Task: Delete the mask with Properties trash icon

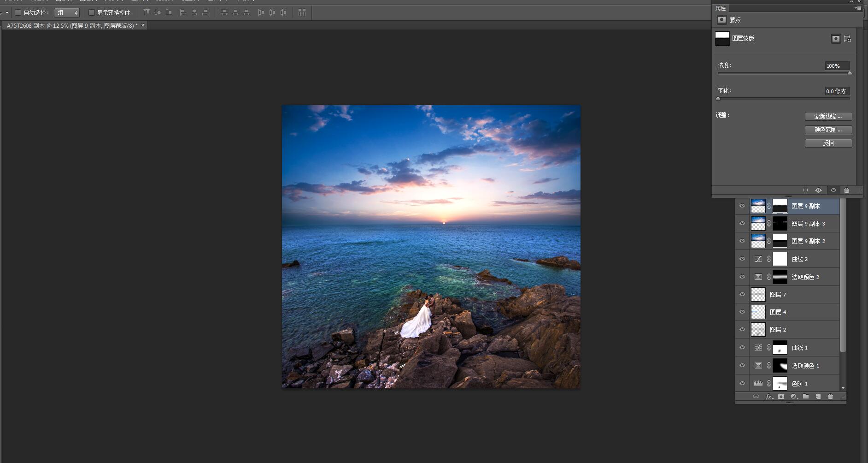Action: 846,190
